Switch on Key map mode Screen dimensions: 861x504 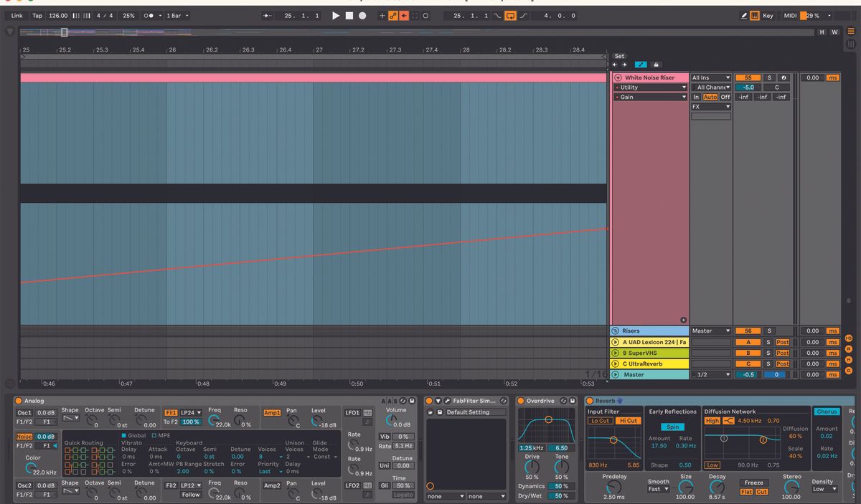[x=768, y=15]
